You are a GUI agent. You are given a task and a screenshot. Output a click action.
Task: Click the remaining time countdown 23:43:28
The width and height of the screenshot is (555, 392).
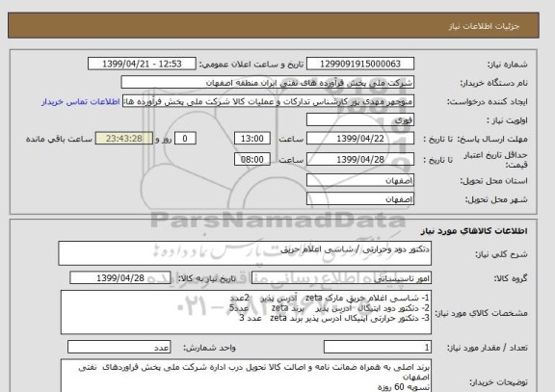pos(124,139)
